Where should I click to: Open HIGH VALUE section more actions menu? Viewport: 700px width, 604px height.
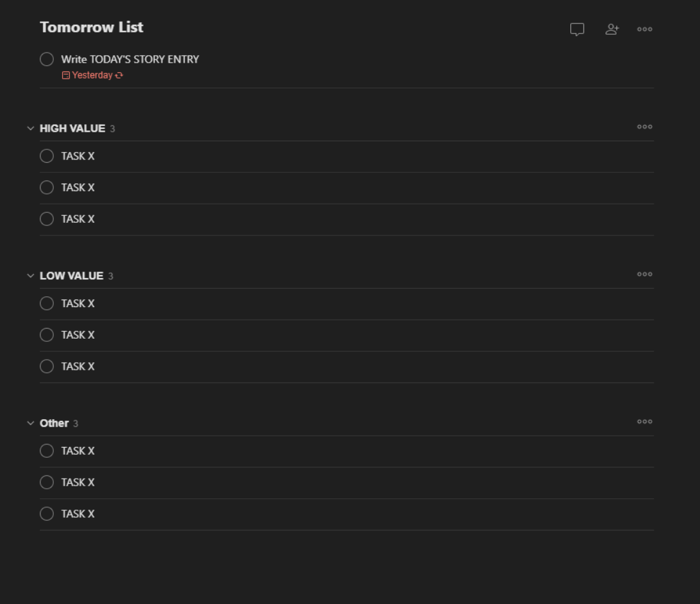coord(645,127)
